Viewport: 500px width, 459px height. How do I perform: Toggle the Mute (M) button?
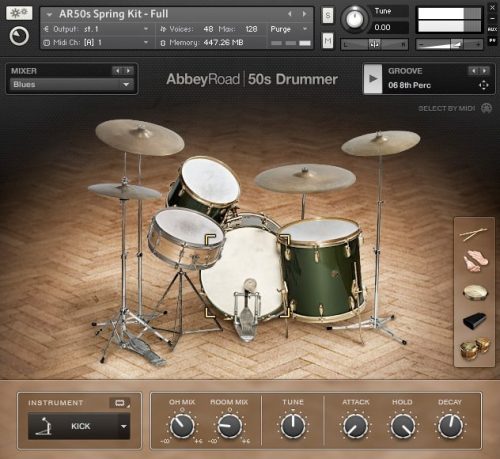click(328, 41)
